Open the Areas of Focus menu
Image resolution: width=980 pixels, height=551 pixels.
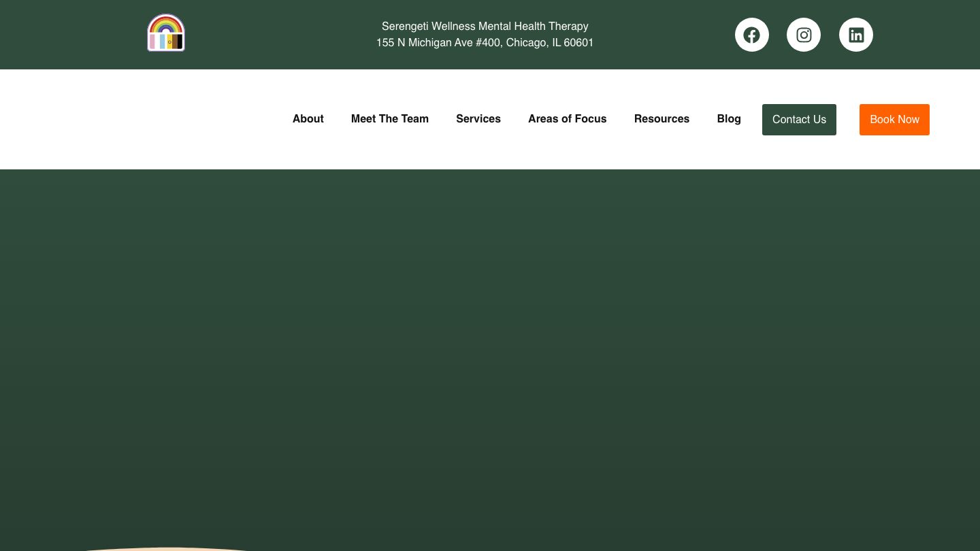pos(567,119)
